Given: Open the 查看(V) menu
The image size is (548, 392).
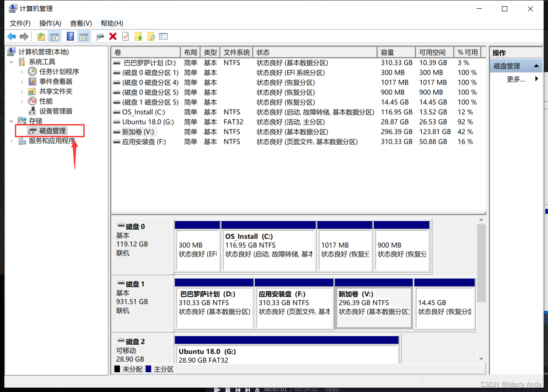Looking at the screenshot, I should pos(81,23).
